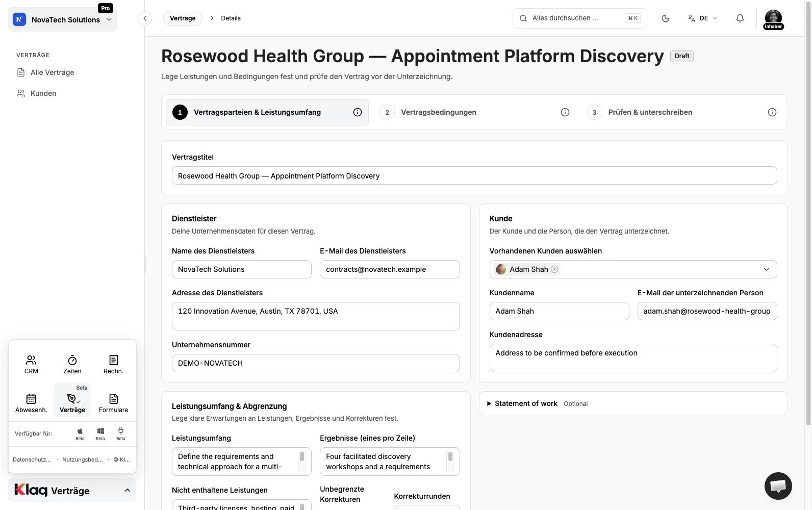The height and width of the screenshot is (510, 812).
Task: Toggle dark mode moon icon
Action: click(x=665, y=18)
